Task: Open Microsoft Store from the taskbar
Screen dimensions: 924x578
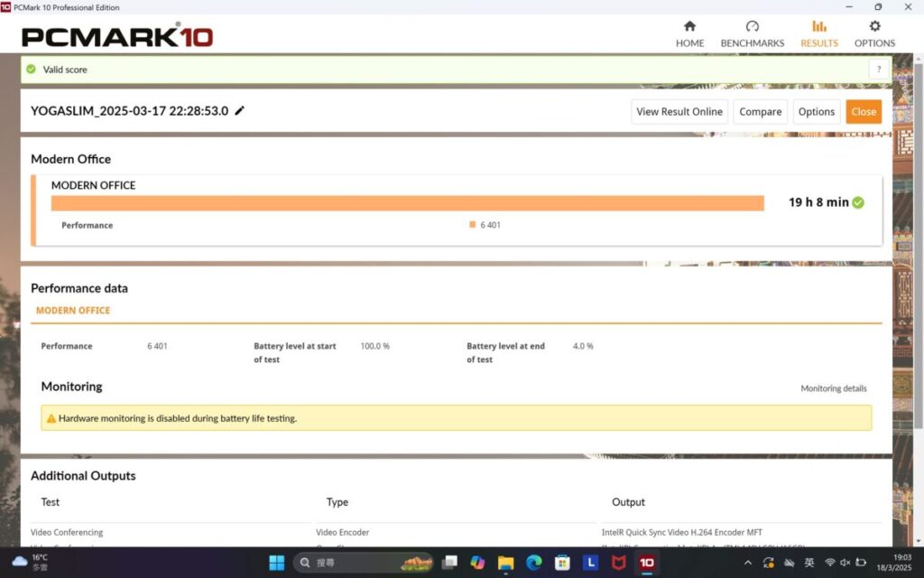Action: (562, 563)
